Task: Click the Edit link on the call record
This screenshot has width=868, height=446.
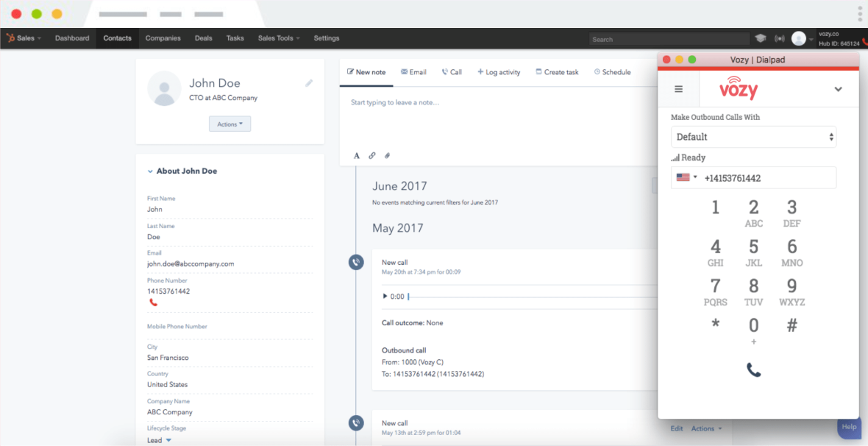Action: tap(676, 428)
